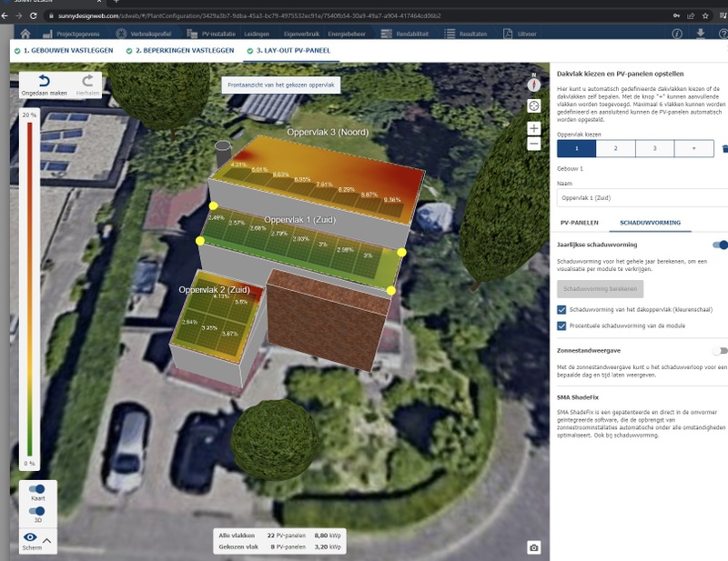The width and height of the screenshot is (728, 561).
Task: Click the browser share icon
Action: (691, 15)
